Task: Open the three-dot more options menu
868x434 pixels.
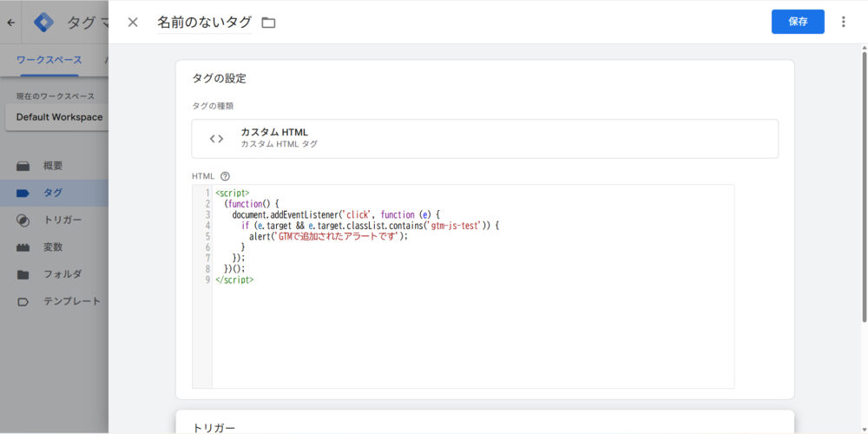Action: [843, 22]
